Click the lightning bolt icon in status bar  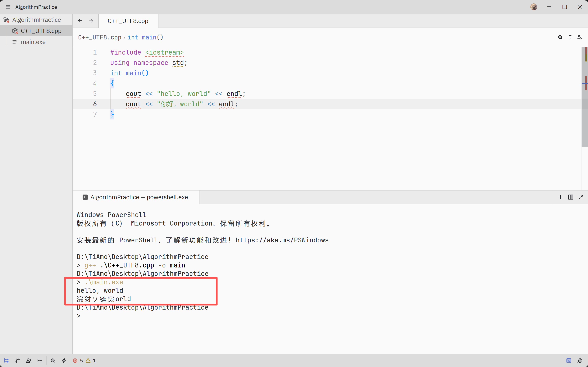tap(64, 360)
